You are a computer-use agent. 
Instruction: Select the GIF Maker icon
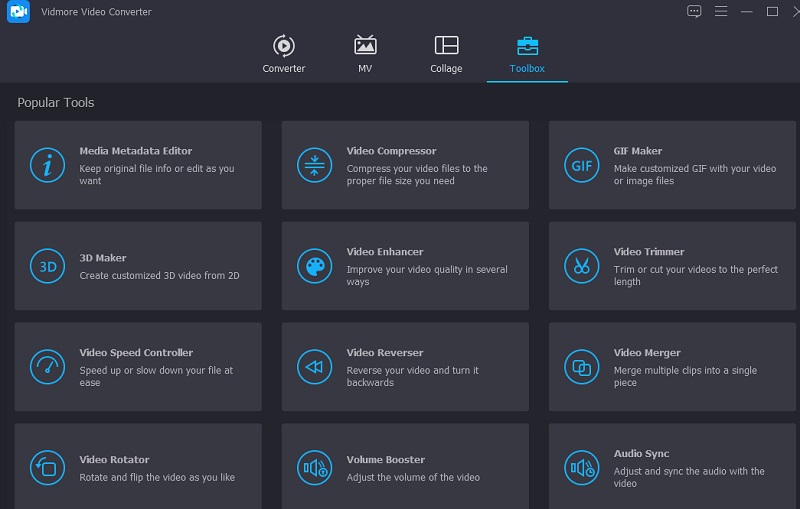pos(581,166)
